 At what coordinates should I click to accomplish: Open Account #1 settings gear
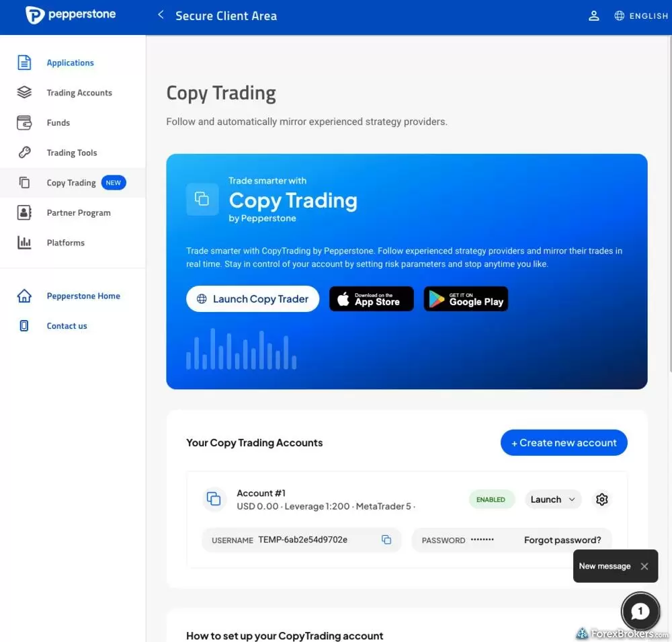[601, 499]
